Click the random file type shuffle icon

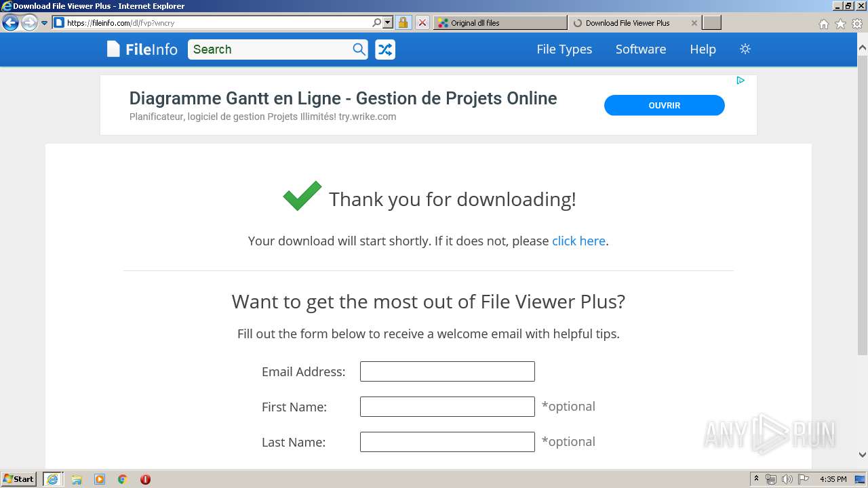coord(385,49)
